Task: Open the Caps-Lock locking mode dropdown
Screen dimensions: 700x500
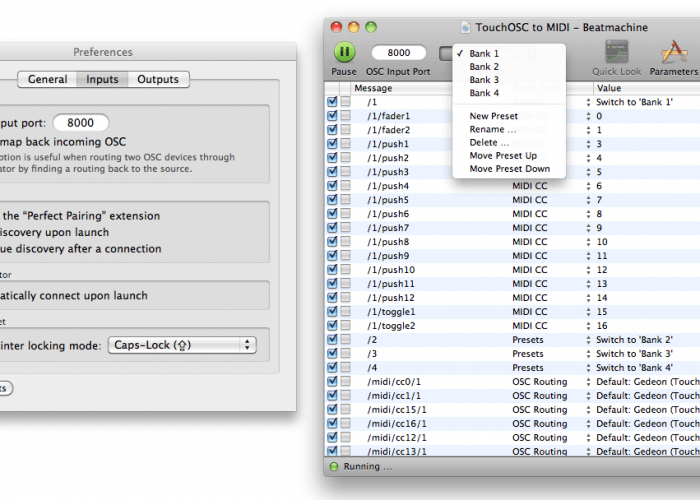Action: 182,345
